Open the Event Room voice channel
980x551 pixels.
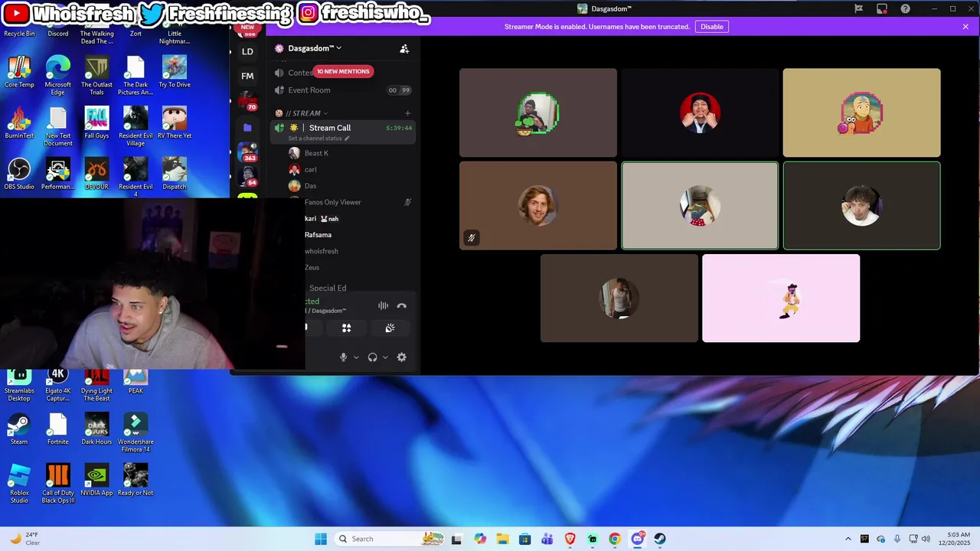[343, 90]
